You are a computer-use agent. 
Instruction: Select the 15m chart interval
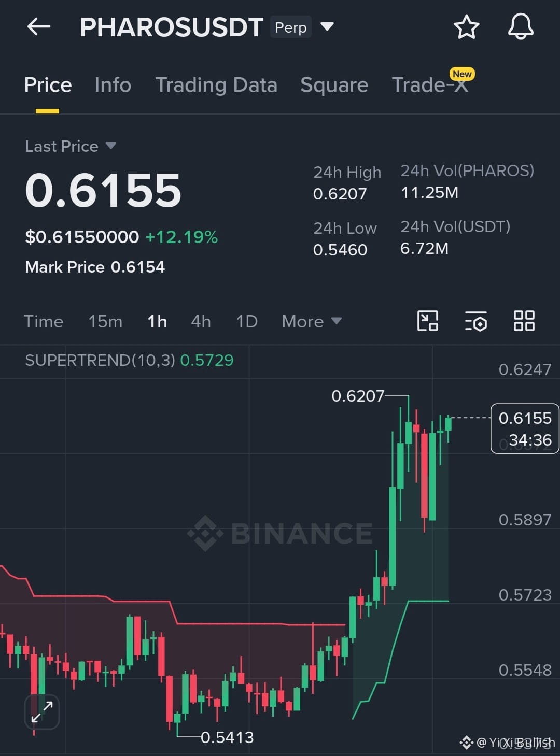tap(105, 321)
